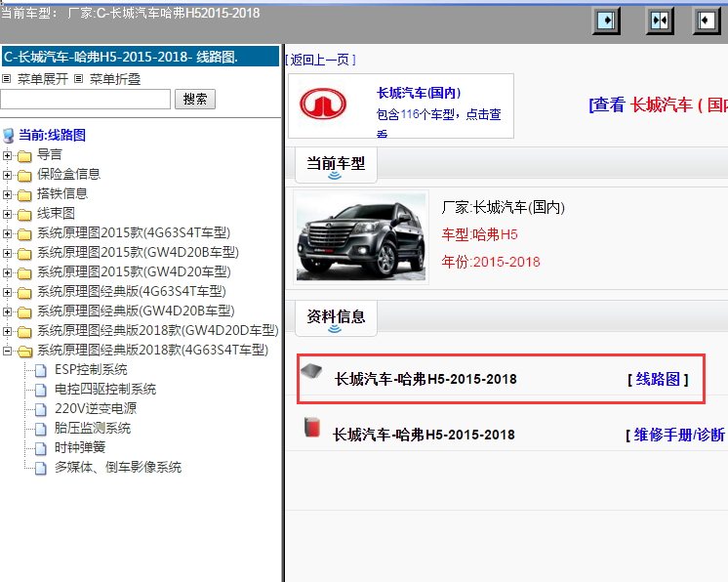
Task: Expand the 保险盒信息 tree node
Action: tap(7, 175)
